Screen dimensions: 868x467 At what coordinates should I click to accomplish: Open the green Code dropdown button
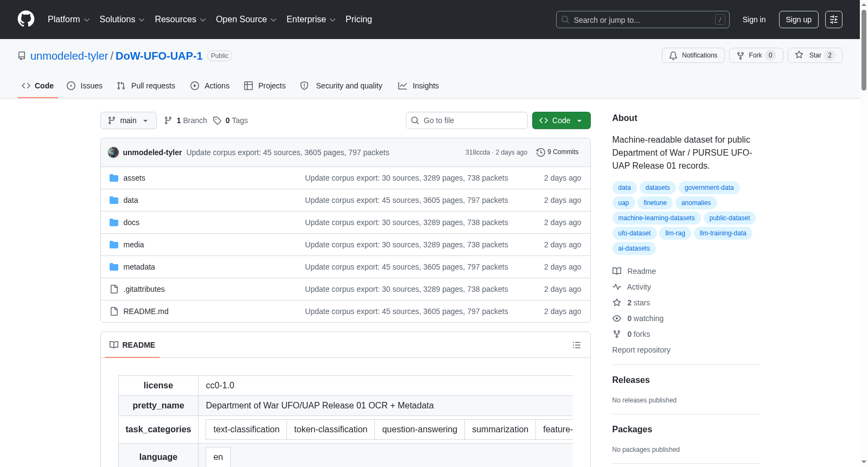[561, 120]
